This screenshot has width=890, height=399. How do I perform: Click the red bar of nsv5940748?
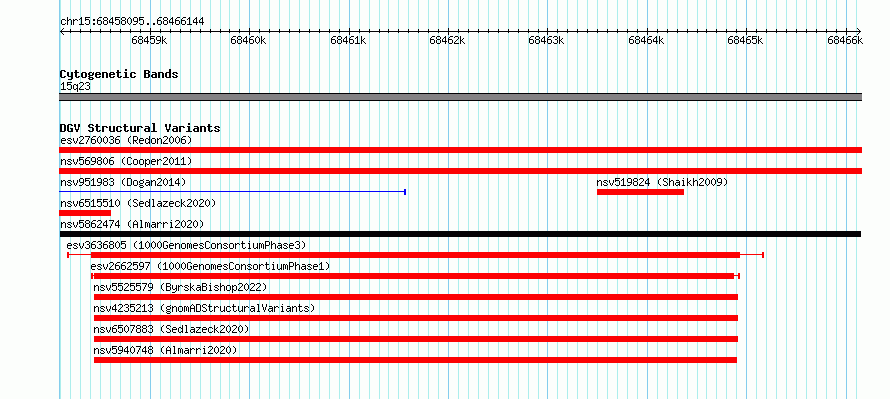point(415,360)
